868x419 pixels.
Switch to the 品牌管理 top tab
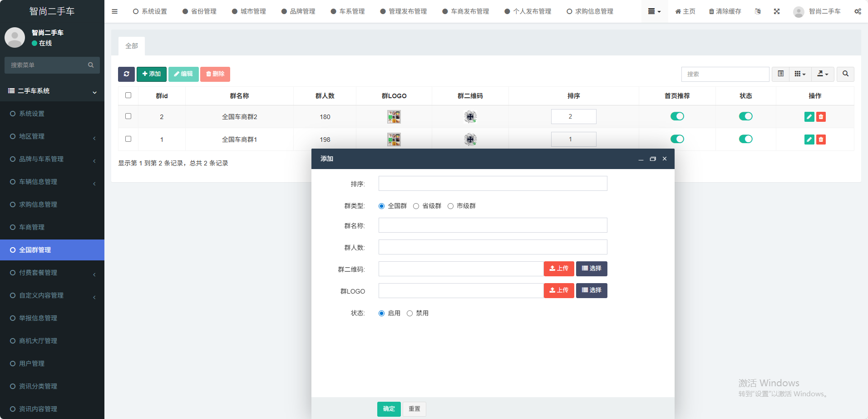(x=298, y=11)
